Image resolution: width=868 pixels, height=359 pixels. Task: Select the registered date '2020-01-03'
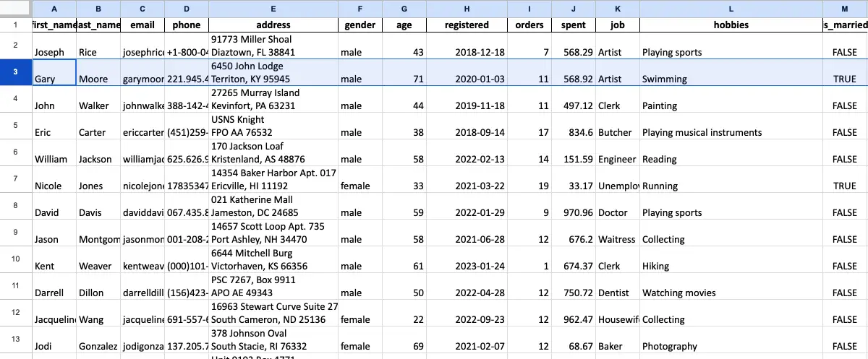tap(467, 72)
